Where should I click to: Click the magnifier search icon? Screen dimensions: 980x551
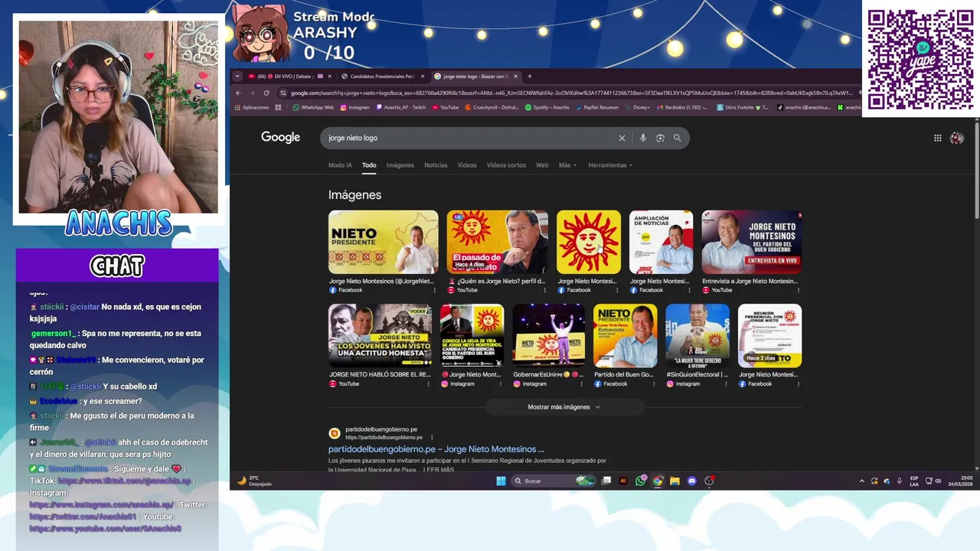677,138
